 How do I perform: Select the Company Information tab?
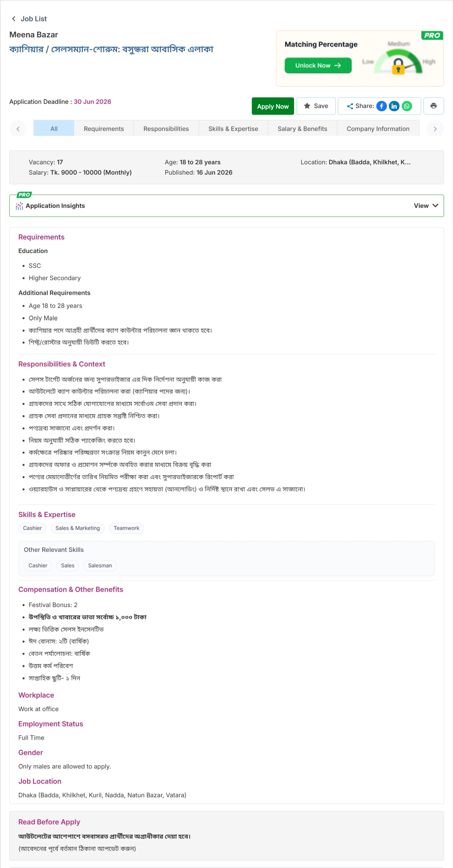378,129
